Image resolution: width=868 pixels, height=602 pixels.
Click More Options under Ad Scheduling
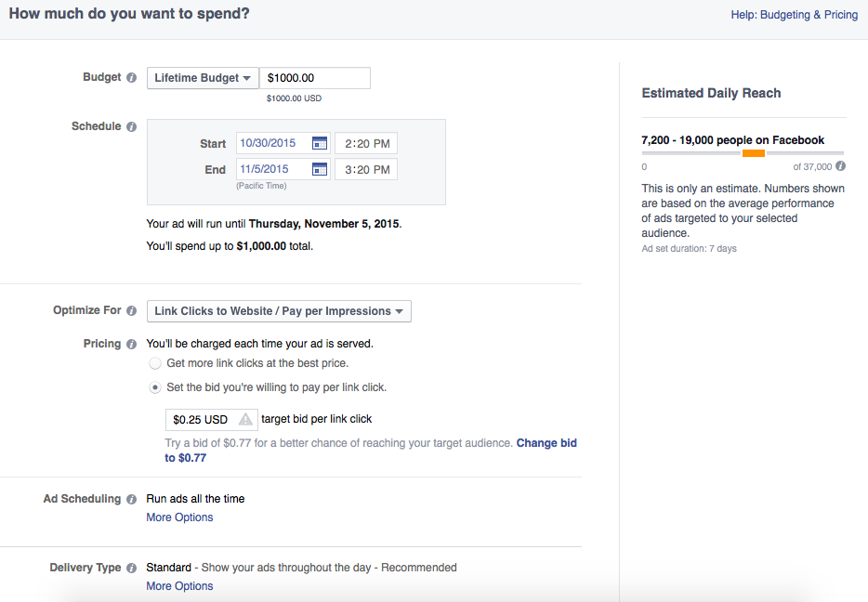point(179,517)
